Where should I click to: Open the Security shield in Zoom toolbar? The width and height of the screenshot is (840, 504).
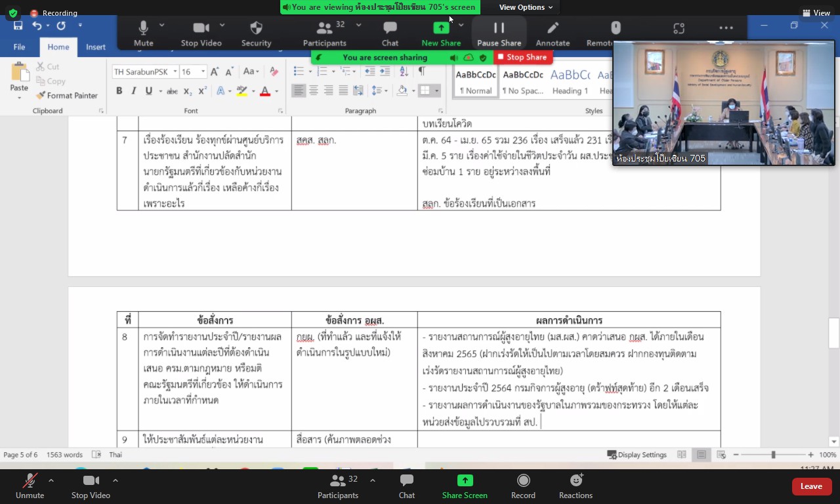(x=256, y=28)
